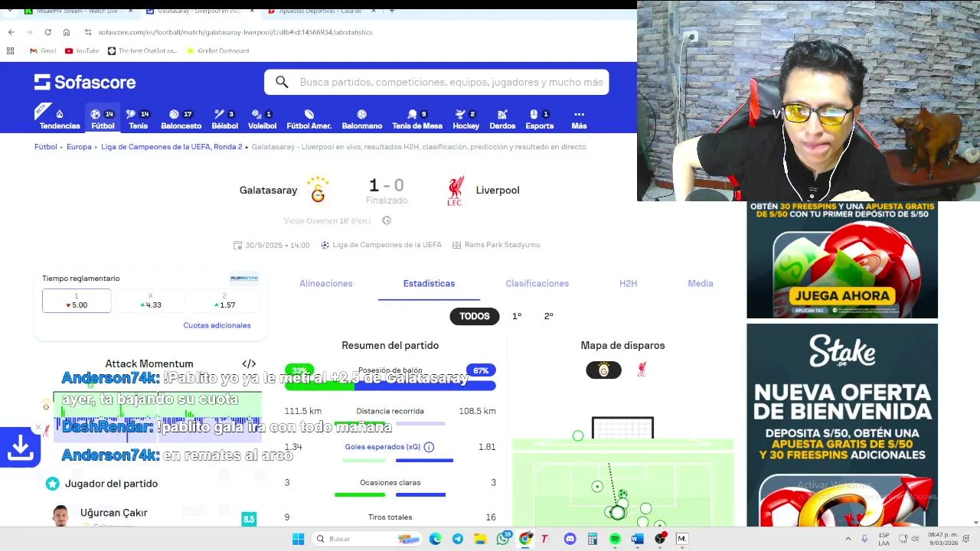Image resolution: width=980 pixels, height=551 pixels.
Task: Switch to the Apuestas Deportivas browser tab
Action: tap(320, 11)
